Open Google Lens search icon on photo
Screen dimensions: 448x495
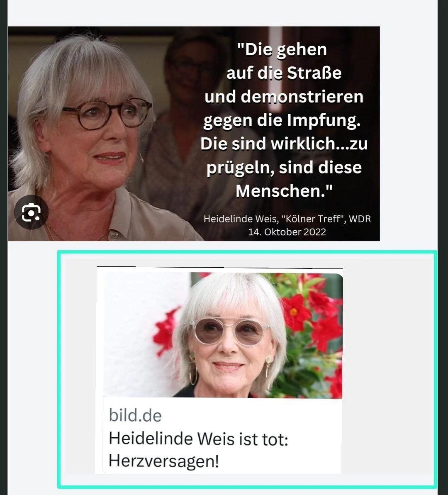[31, 212]
